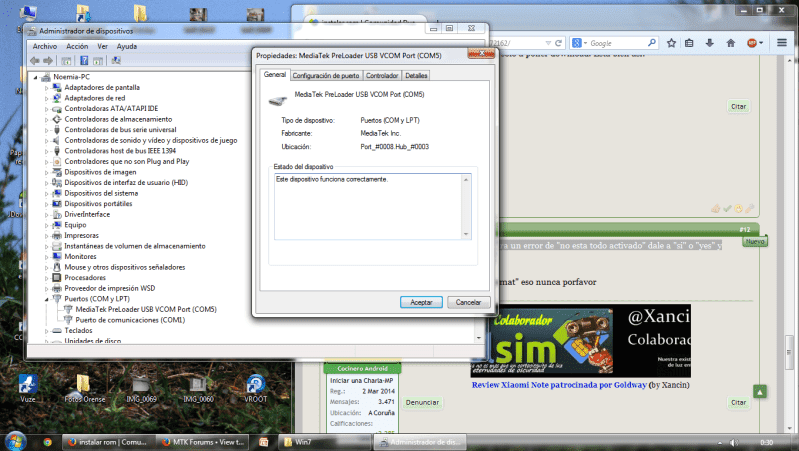Click the Back arrow in Device Manager toolbar
The height and width of the screenshot is (451, 799).
pyautogui.click(x=35, y=61)
